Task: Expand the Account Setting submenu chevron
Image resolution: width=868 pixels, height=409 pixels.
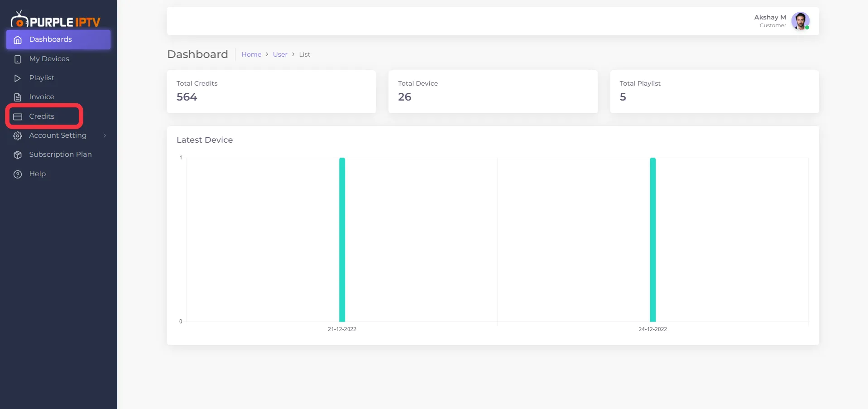Action: pos(105,135)
